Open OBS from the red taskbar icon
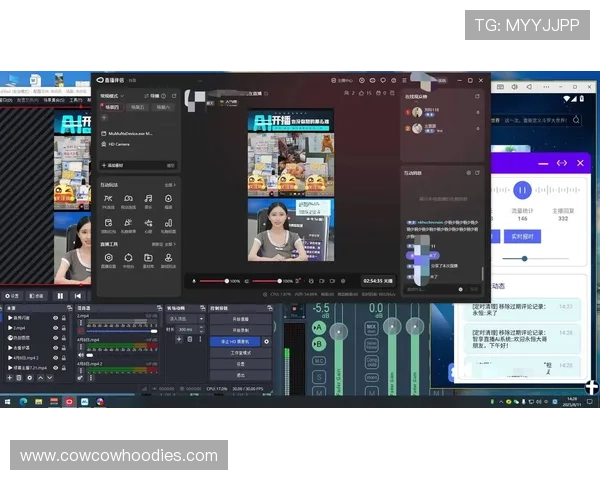 coord(69,402)
